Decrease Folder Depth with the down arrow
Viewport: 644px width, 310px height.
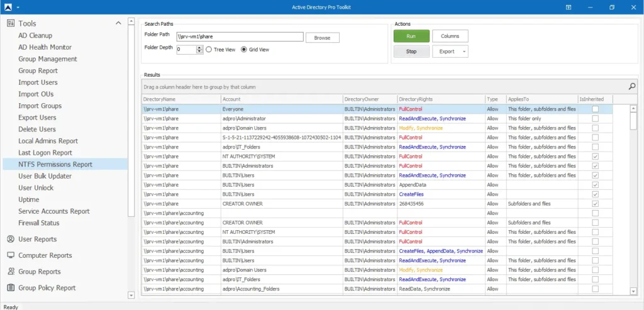click(x=199, y=52)
